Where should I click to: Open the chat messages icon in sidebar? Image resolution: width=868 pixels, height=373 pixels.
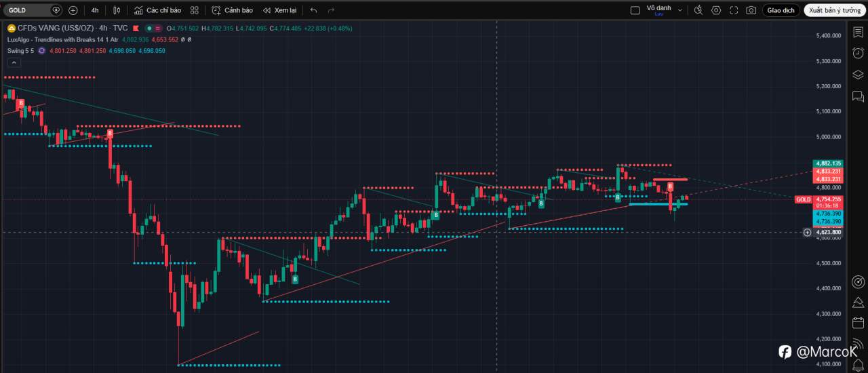(858, 96)
